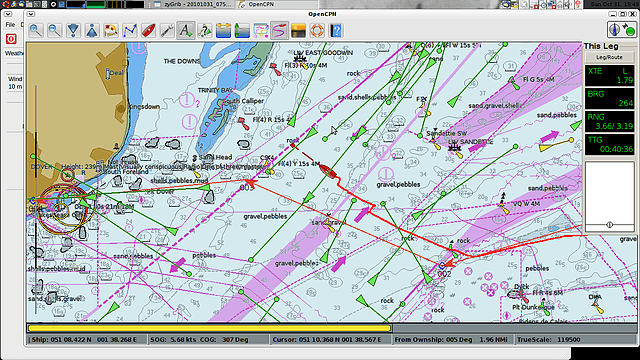Click the yellow progress bar below the chart

[209, 328]
